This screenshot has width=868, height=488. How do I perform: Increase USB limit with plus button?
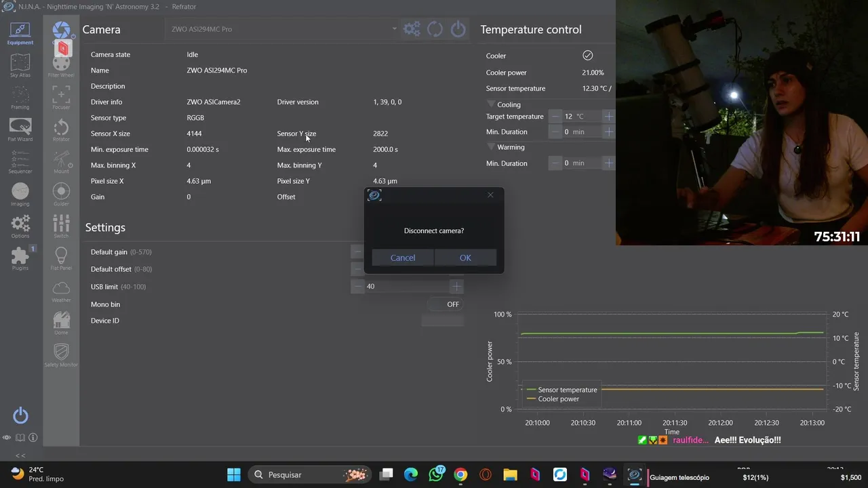tap(457, 287)
